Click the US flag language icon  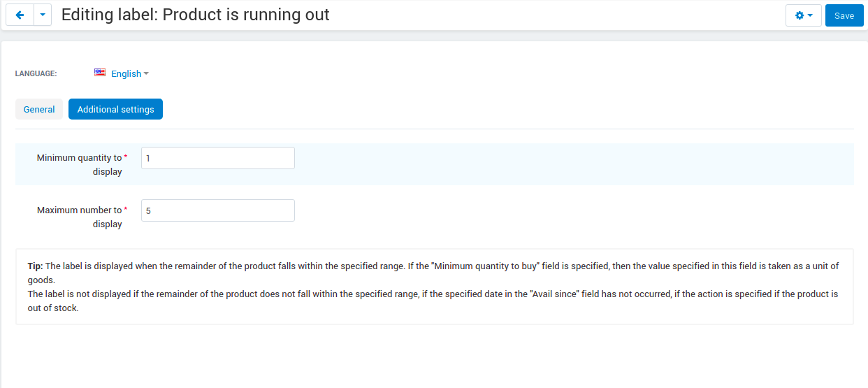pos(100,73)
